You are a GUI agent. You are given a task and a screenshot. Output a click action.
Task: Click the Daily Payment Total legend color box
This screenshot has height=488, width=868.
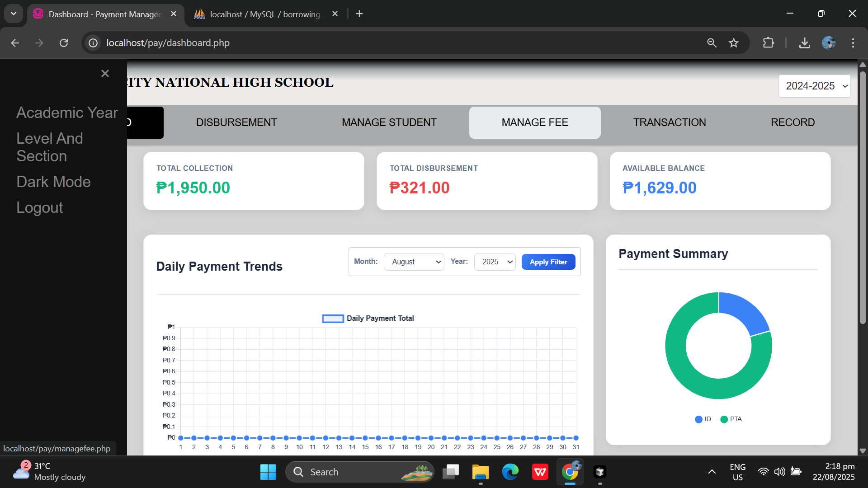(x=333, y=319)
